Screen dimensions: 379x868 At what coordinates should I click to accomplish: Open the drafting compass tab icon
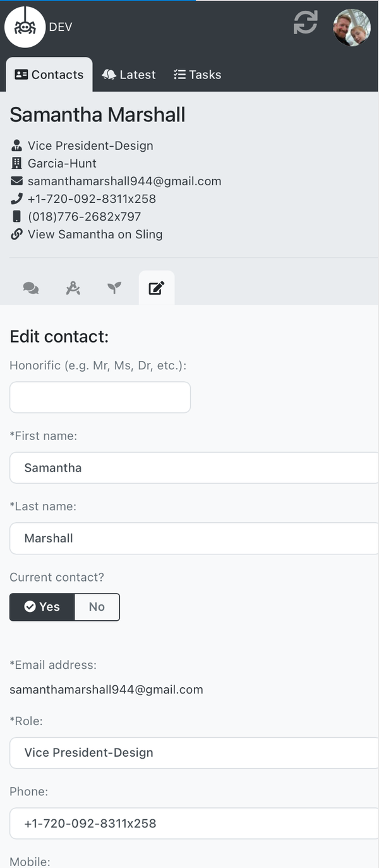(x=73, y=289)
